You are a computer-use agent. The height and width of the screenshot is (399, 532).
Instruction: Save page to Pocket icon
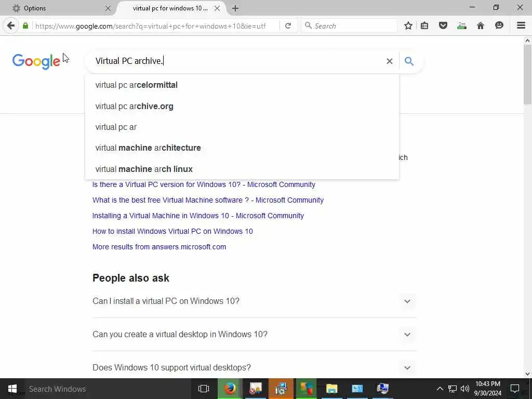pos(443,25)
